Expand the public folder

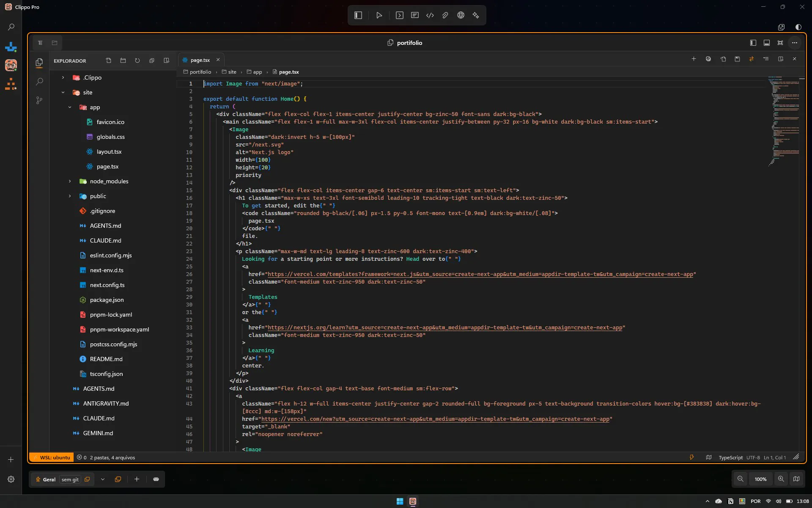pos(70,196)
